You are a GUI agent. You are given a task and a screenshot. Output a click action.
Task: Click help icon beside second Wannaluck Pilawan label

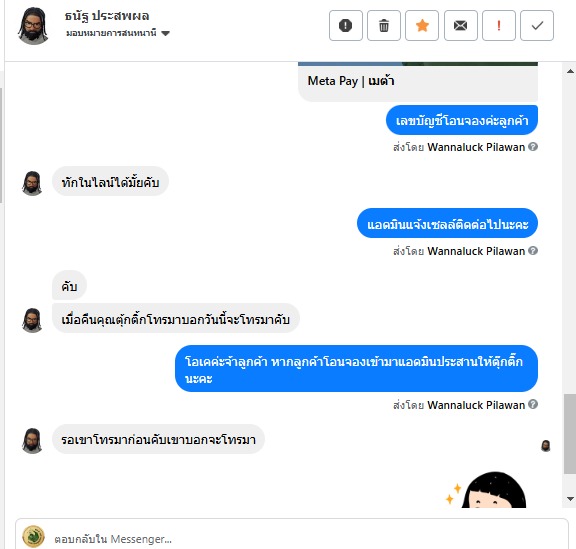coord(533,251)
